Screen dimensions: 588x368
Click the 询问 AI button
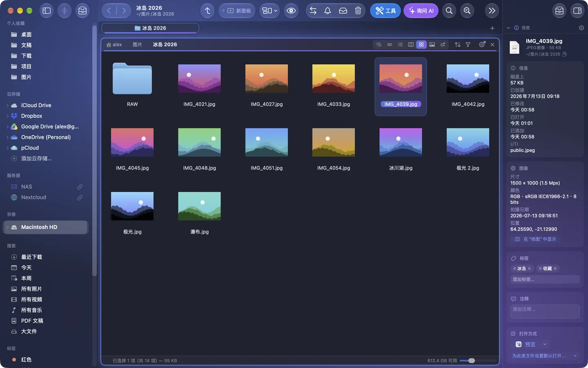(421, 11)
